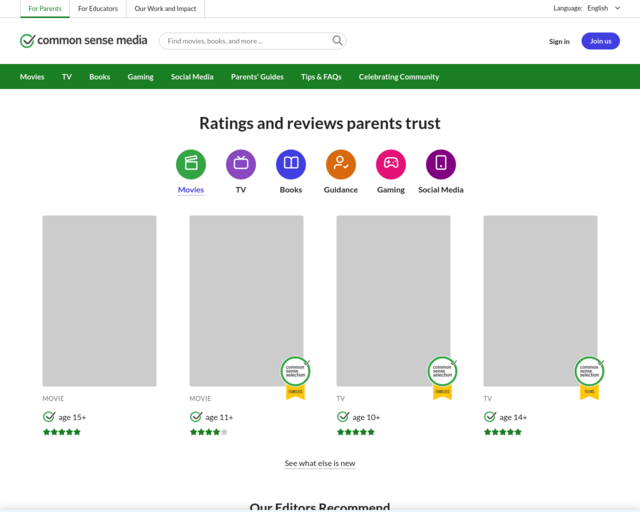Open the orange Guidance category icon
The image size is (640, 512).
click(341, 164)
